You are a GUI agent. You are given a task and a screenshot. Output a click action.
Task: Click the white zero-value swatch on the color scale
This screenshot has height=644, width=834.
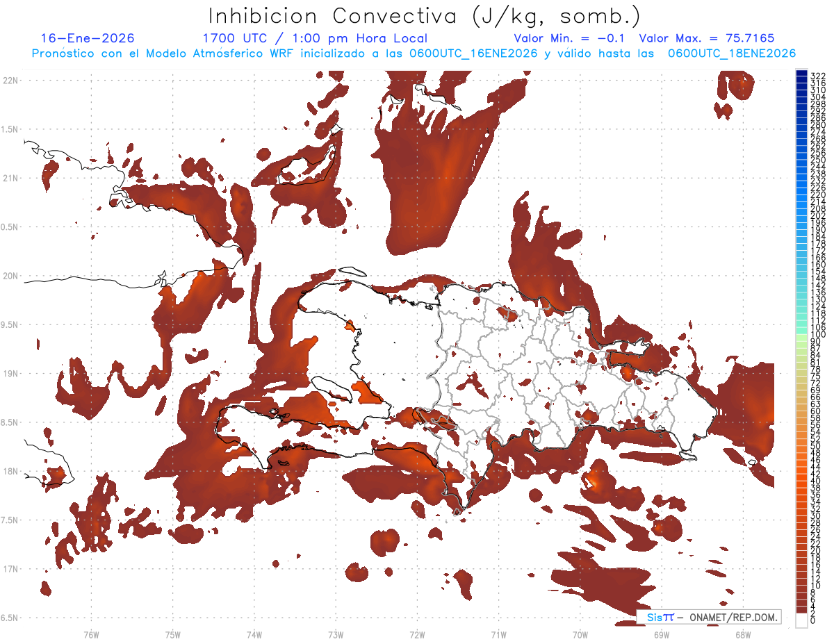801,619
